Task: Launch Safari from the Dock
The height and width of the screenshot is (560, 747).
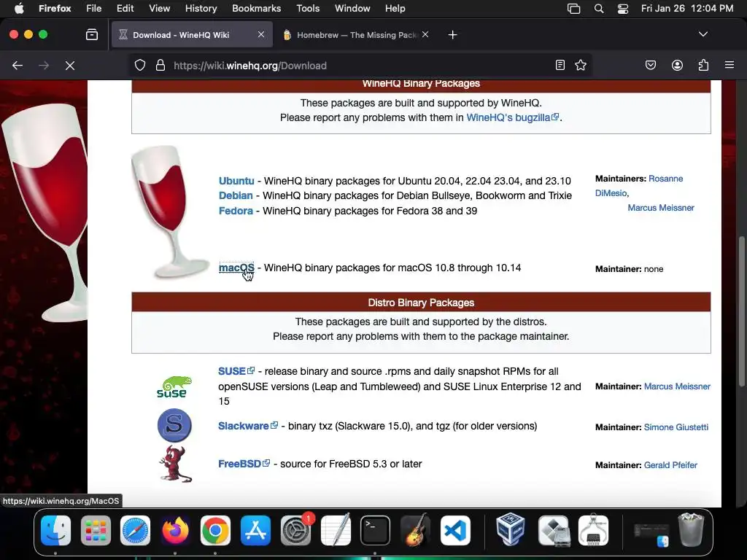Action: 135,531
